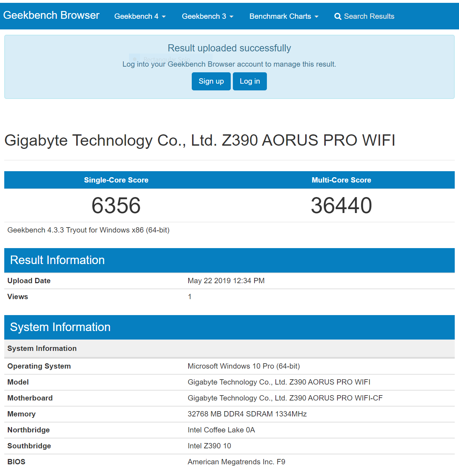Select the Intel Z390 10 value
The image size is (459, 476).
[x=209, y=446]
